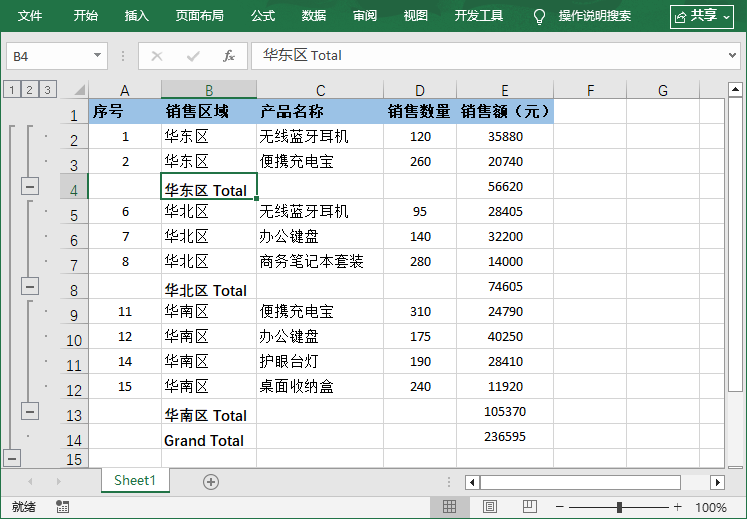Viewport: 747px width, 519px height.
Task: Collapse the 华南区 group at row 13
Action: pos(30,411)
